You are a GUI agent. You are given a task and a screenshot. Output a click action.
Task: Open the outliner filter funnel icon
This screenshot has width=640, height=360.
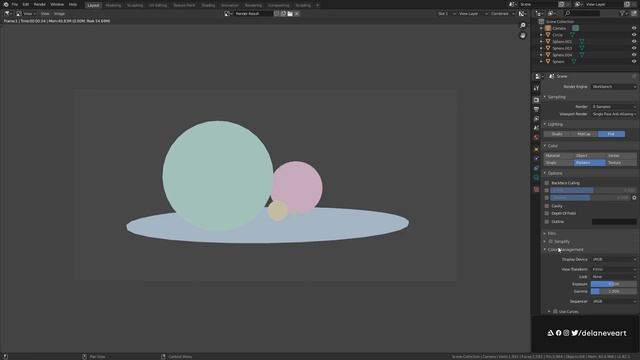click(622, 13)
